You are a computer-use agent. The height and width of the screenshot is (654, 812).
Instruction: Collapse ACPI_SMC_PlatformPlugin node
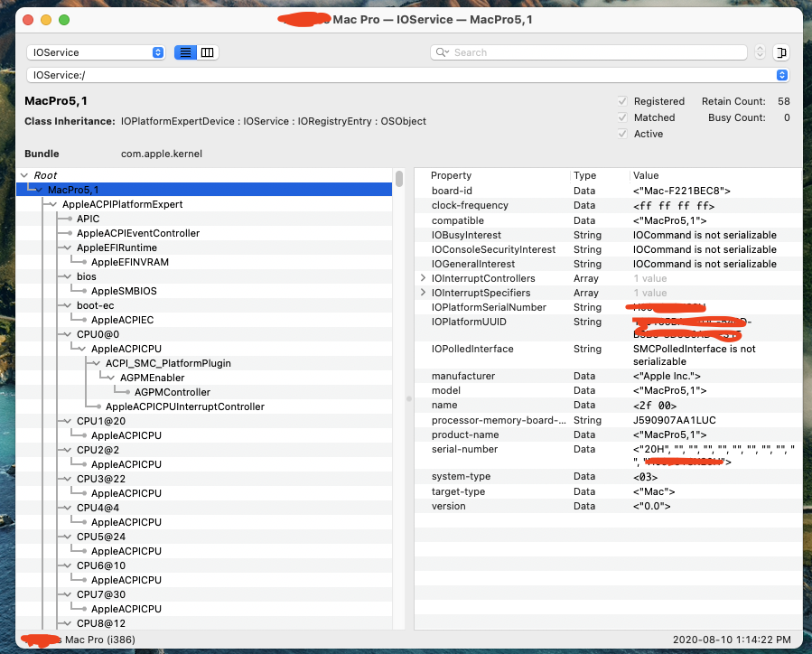pyautogui.click(x=97, y=363)
